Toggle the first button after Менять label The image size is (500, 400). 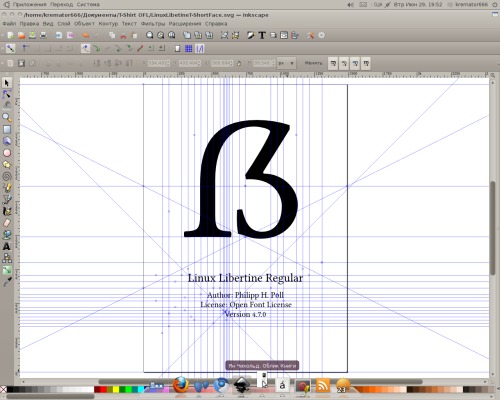(333, 63)
